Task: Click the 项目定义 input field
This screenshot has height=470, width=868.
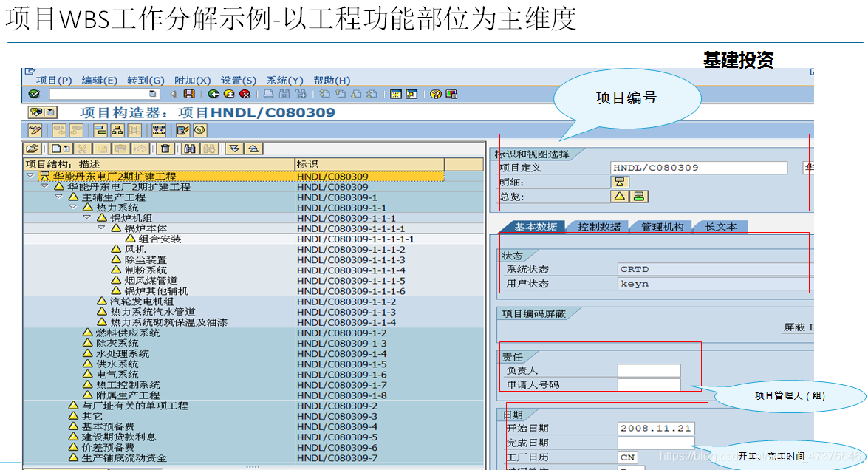Action: 699,168
